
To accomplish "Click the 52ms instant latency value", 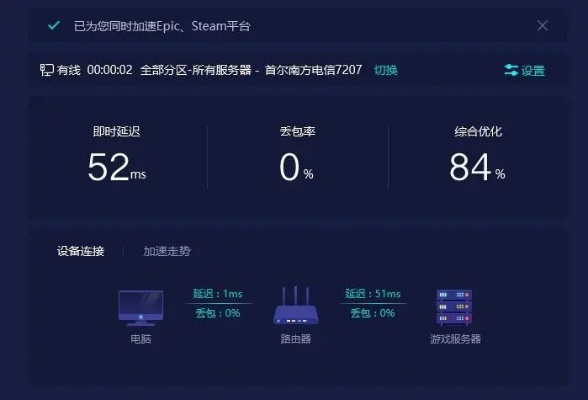I will coord(117,167).
